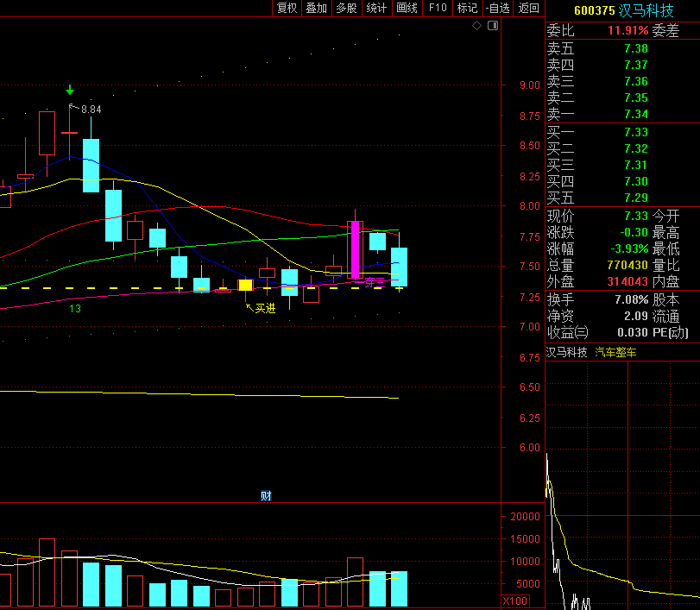Image resolution: width=700 pixels, height=610 pixels.
Task: Click the 现价 7.33 value
Action: click(x=636, y=216)
